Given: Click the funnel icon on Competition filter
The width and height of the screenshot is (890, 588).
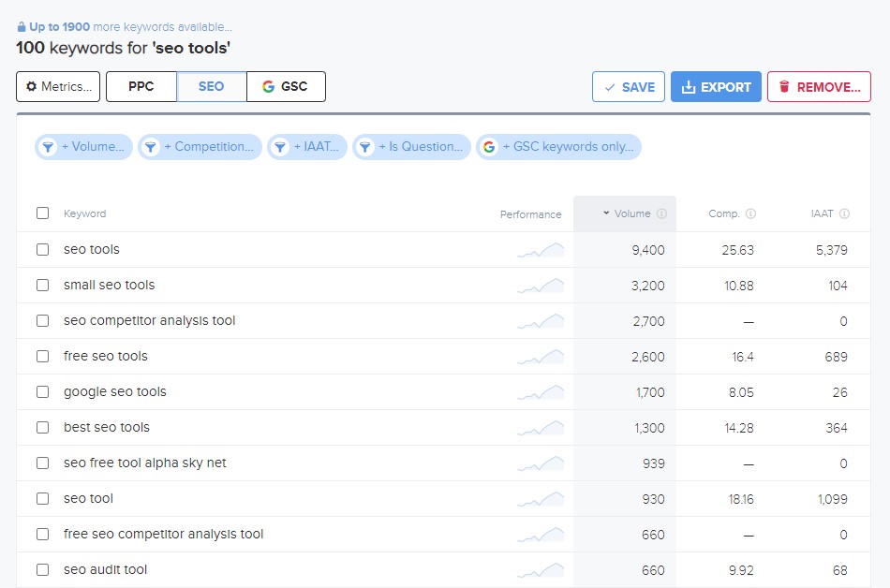Looking at the screenshot, I should pyautogui.click(x=151, y=147).
